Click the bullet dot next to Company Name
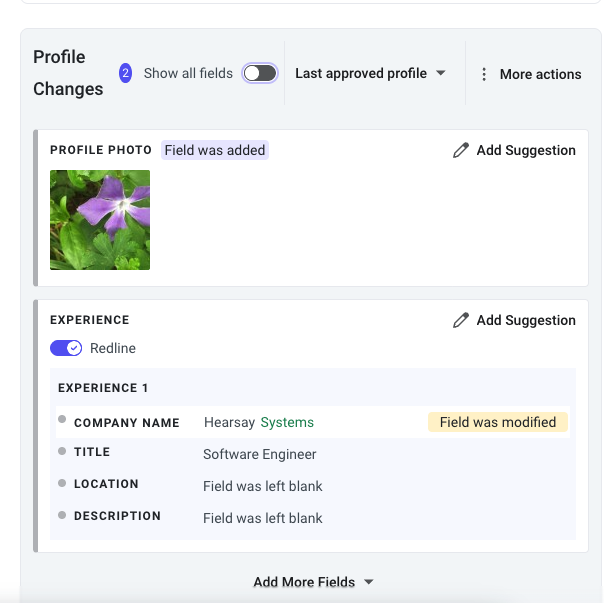This screenshot has width=604, height=603. [62, 419]
